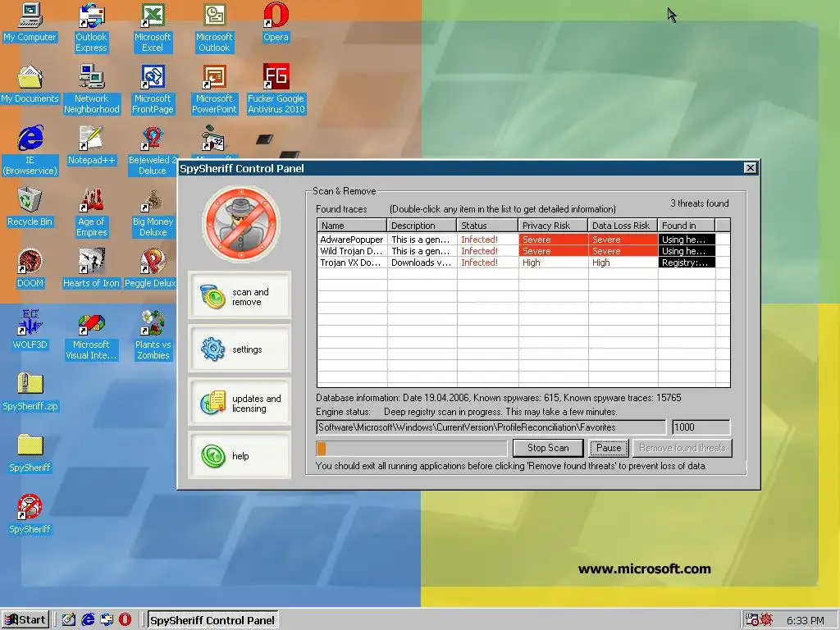The height and width of the screenshot is (630, 840).
Task: Pause the running scan
Action: tap(609, 448)
